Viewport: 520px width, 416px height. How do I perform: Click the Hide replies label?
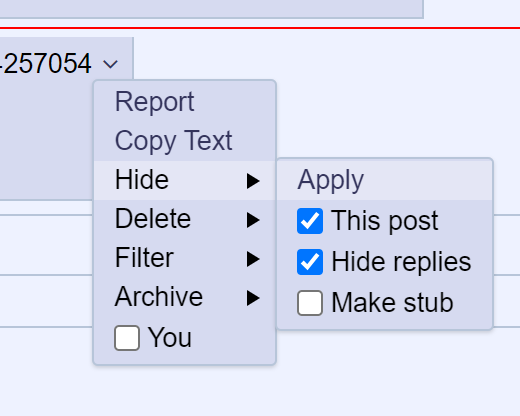click(x=401, y=262)
